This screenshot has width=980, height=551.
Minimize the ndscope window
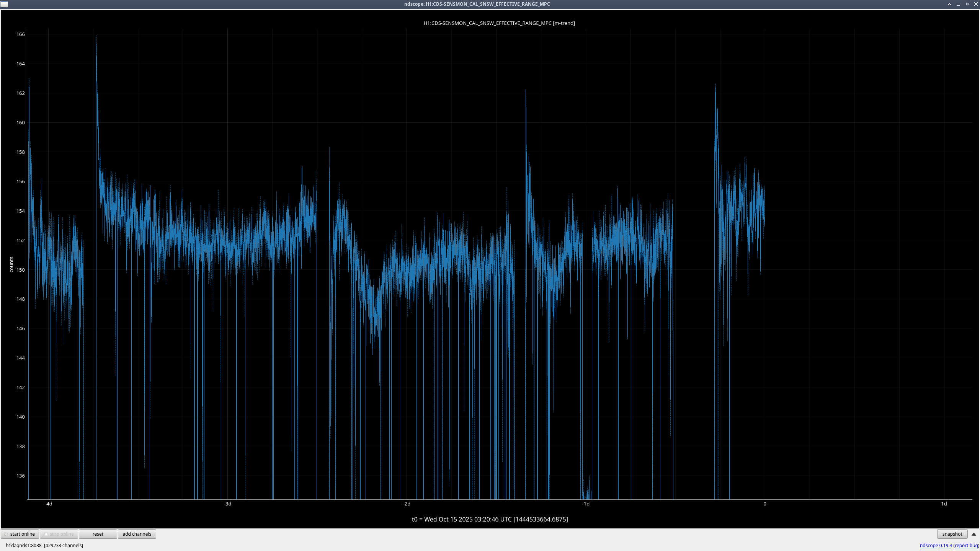point(958,4)
